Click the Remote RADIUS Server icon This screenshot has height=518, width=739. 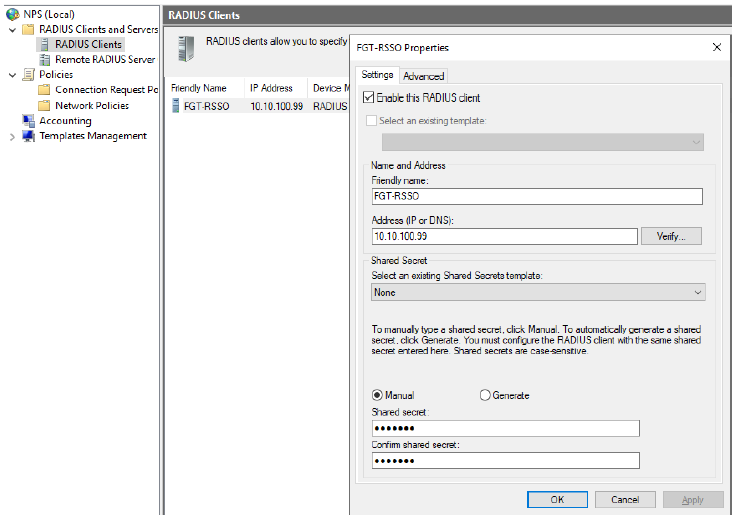(44, 60)
